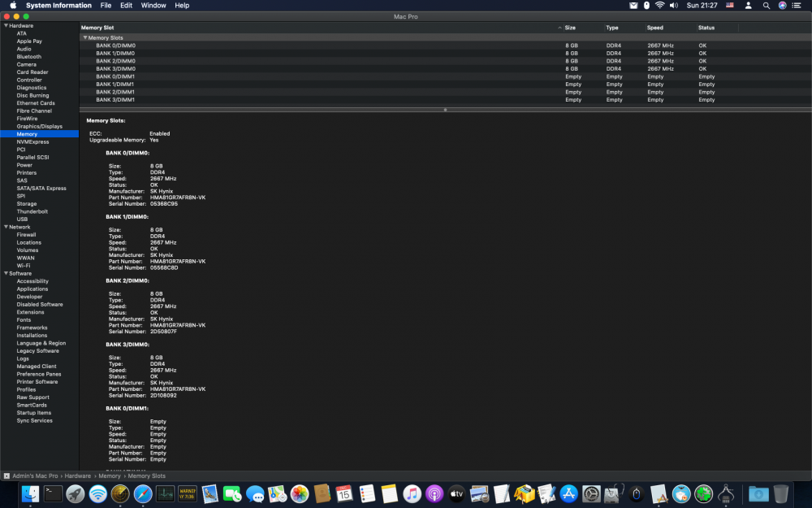
Task: Open Disk Utility from the dock
Action: tap(614, 493)
